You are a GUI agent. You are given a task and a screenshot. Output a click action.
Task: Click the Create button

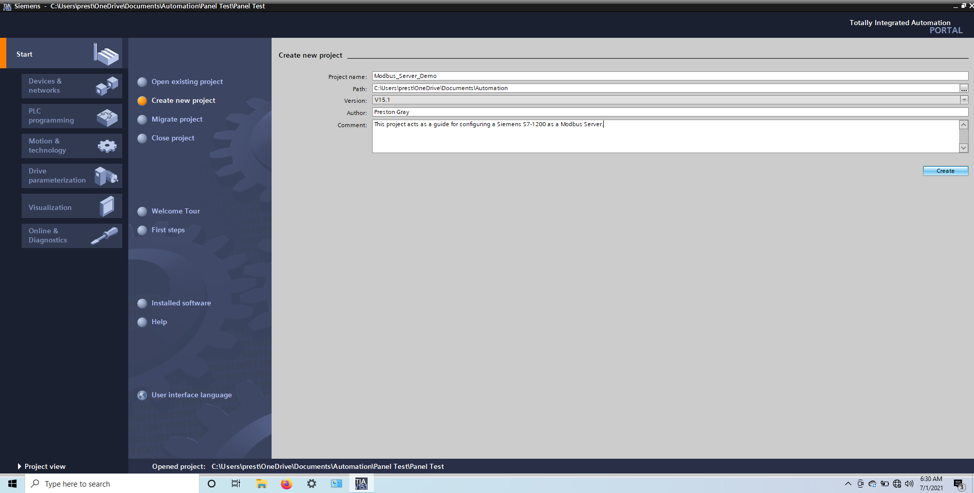tap(945, 171)
